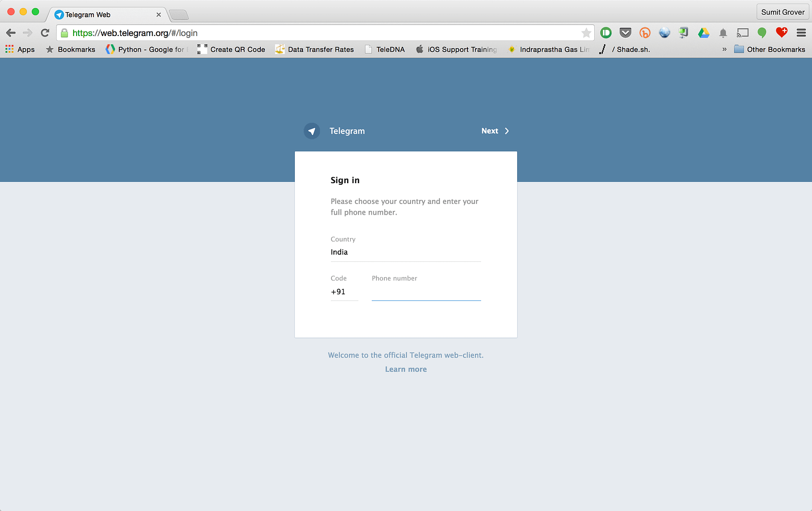Open the Apps grid shortcut
Screen dimensions: 812x511
(20, 49)
